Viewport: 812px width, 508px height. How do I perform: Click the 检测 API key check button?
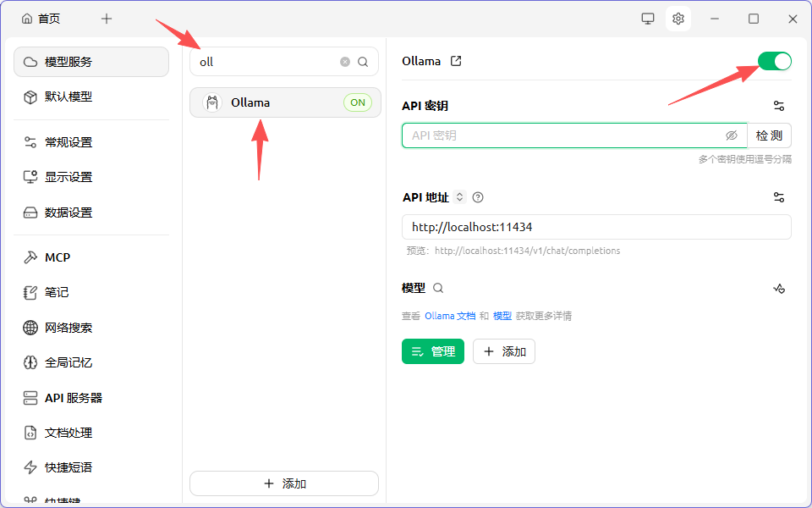point(769,135)
